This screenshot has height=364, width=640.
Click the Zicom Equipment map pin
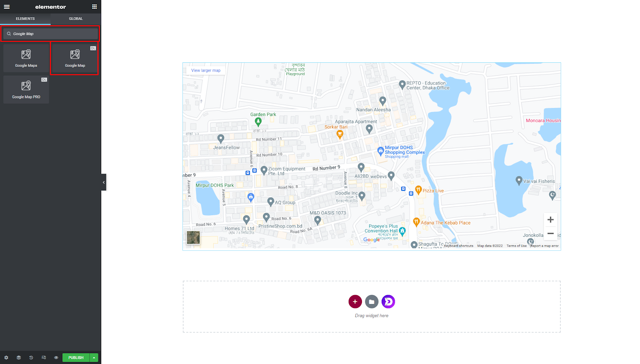click(x=264, y=170)
